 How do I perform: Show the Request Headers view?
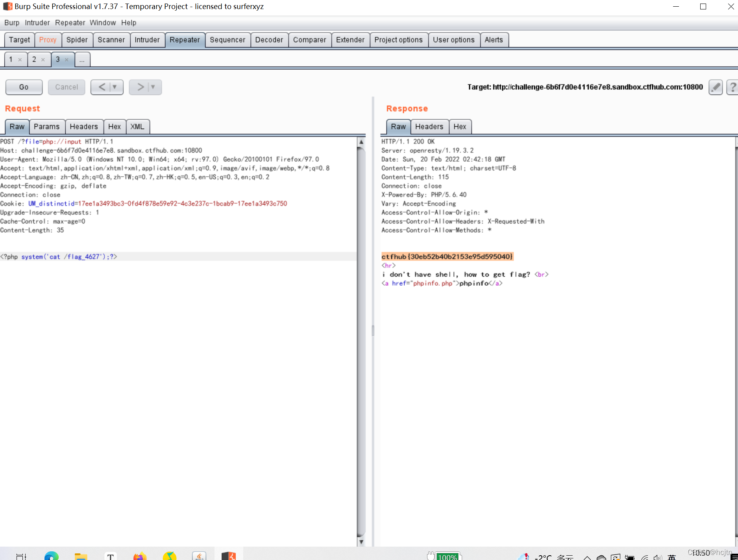(84, 127)
